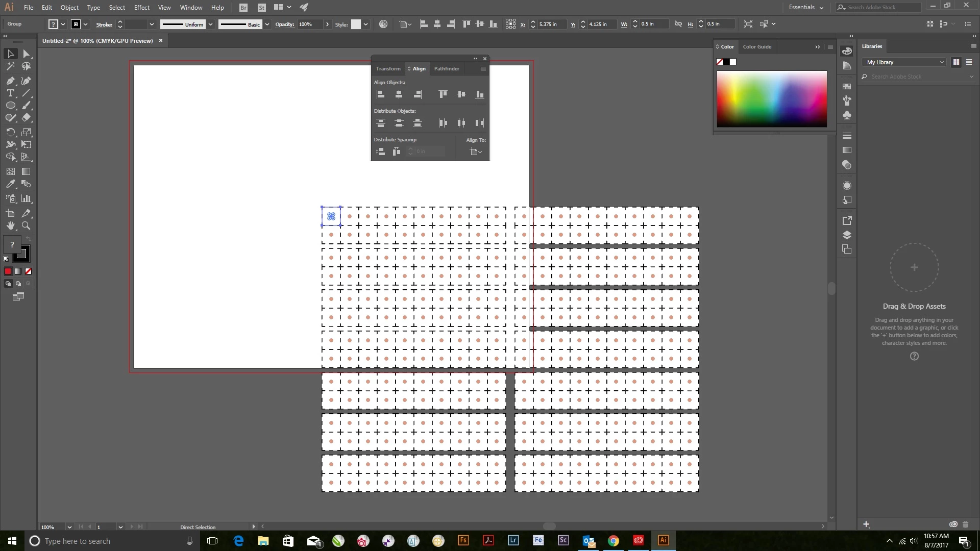Pick a color from the spectrum bar
The height and width of the screenshot is (551, 980).
[771, 99]
